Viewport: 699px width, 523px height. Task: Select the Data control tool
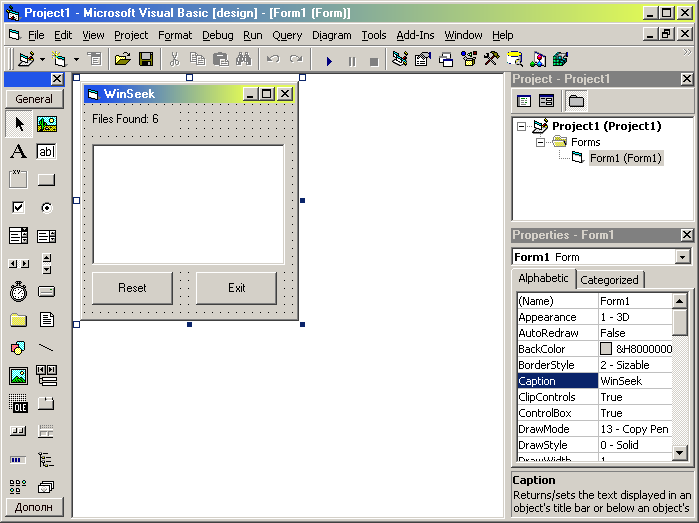coord(46,376)
